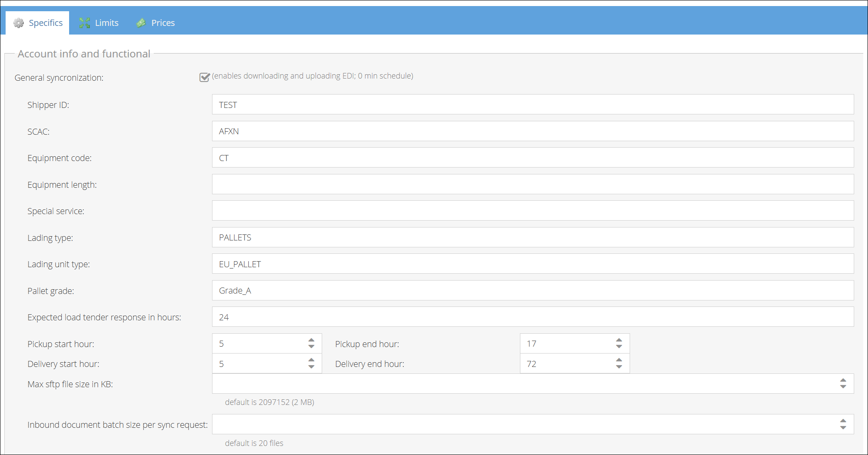Image resolution: width=868 pixels, height=455 pixels.
Task: Select the Pallet grade input field
Action: [x=532, y=291]
